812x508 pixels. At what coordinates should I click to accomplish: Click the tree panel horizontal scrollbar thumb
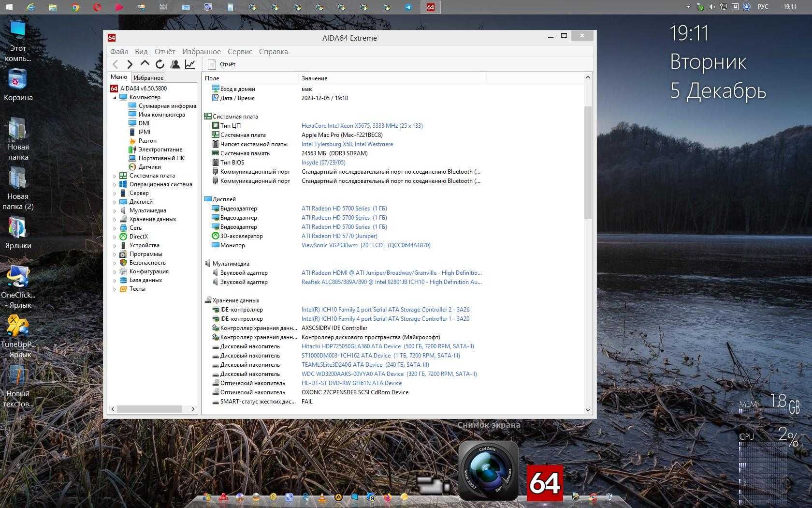click(x=149, y=409)
